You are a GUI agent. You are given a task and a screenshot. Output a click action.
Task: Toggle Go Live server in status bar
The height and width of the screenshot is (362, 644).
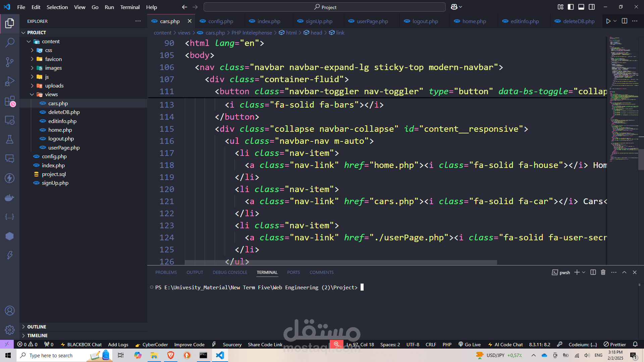470,345
